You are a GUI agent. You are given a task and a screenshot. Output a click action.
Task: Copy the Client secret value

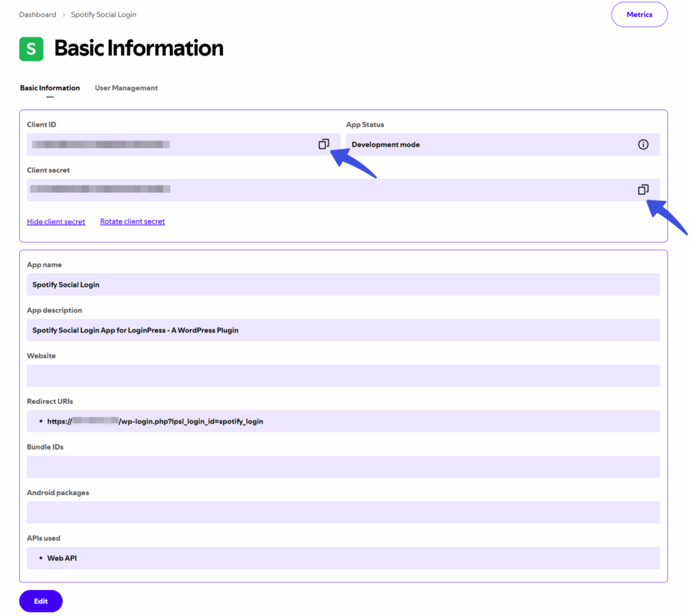tap(643, 189)
